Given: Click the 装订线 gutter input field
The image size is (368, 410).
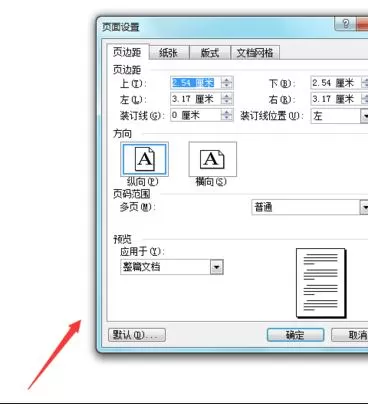Looking at the screenshot, I should pos(196,115).
